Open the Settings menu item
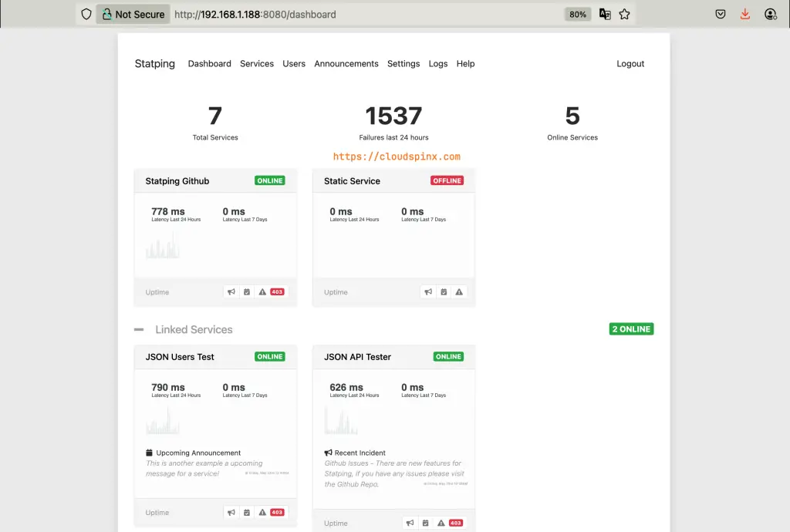This screenshot has width=790, height=532. click(403, 64)
